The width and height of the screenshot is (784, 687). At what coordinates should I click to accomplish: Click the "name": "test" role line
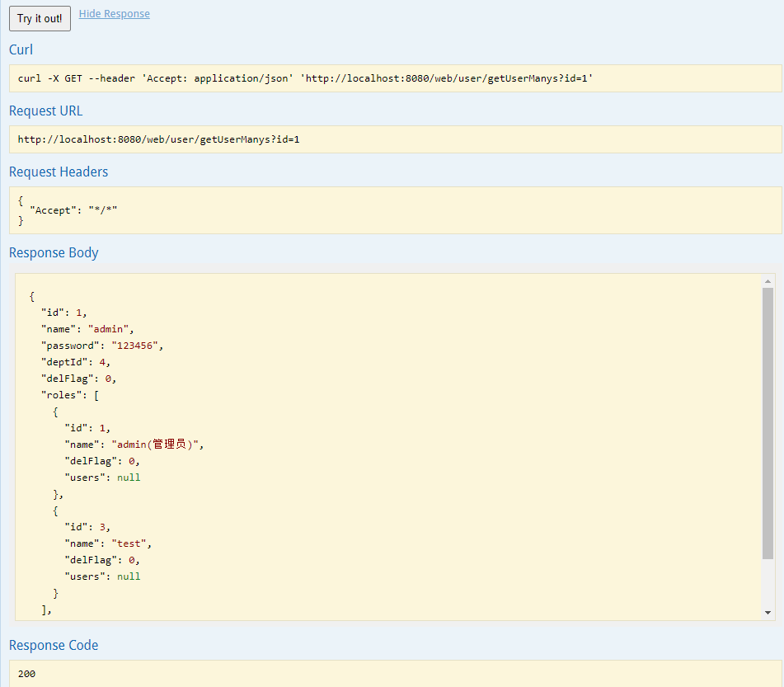coord(108,543)
